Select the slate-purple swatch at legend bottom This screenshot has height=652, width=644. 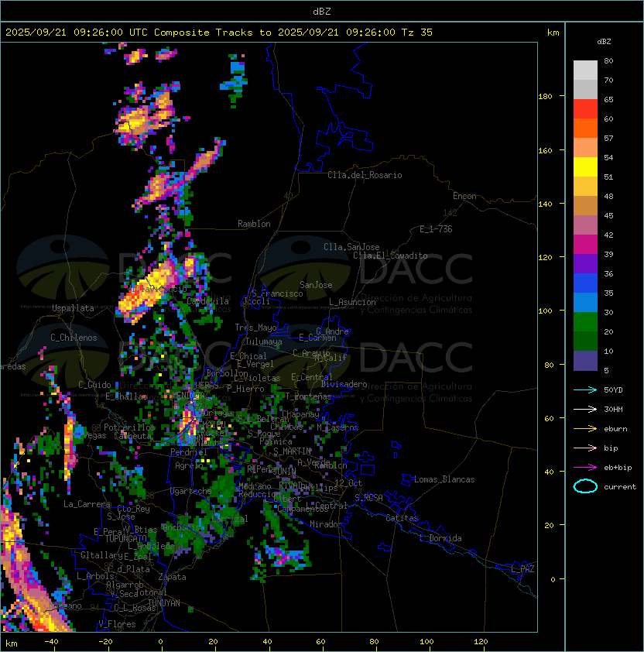coord(585,361)
